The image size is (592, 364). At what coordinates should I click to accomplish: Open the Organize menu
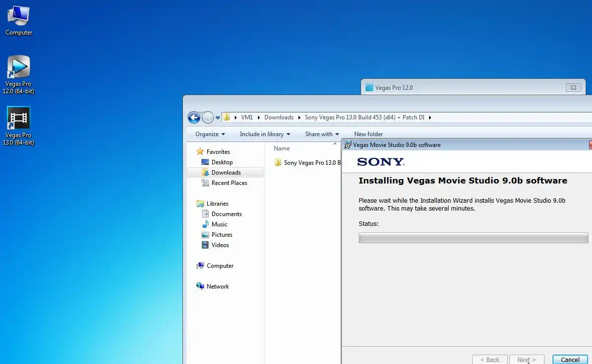click(x=210, y=134)
